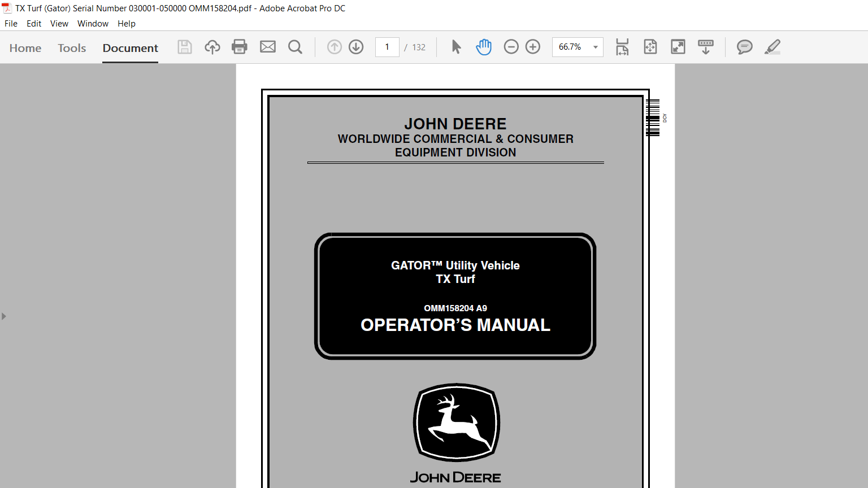Enter full screen mode icon
The image size is (868, 488).
point(678,47)
